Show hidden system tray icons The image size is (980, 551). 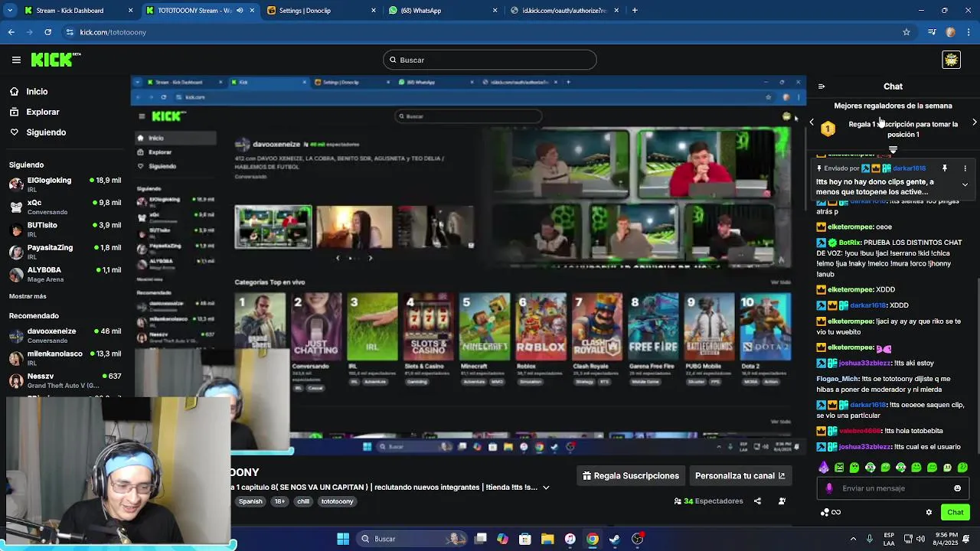click(854, 539)
